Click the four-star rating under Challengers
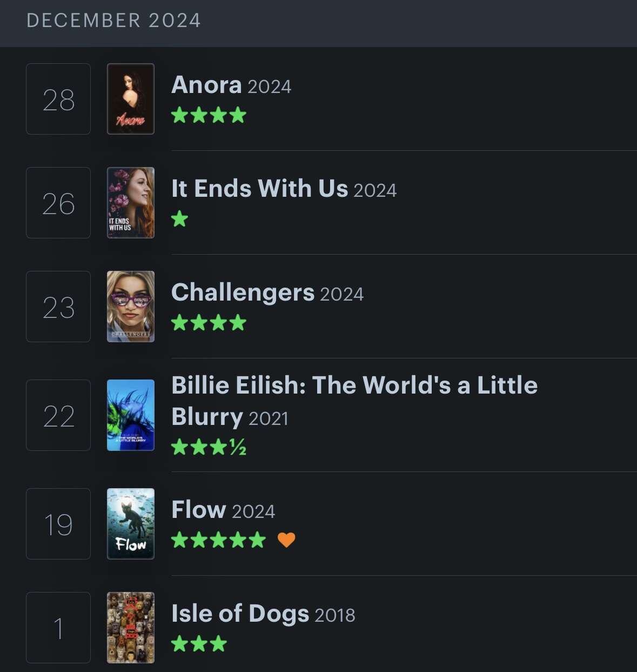Image resolution: width=637 pixels, height=672 pixels. click(x=209, y=323)
